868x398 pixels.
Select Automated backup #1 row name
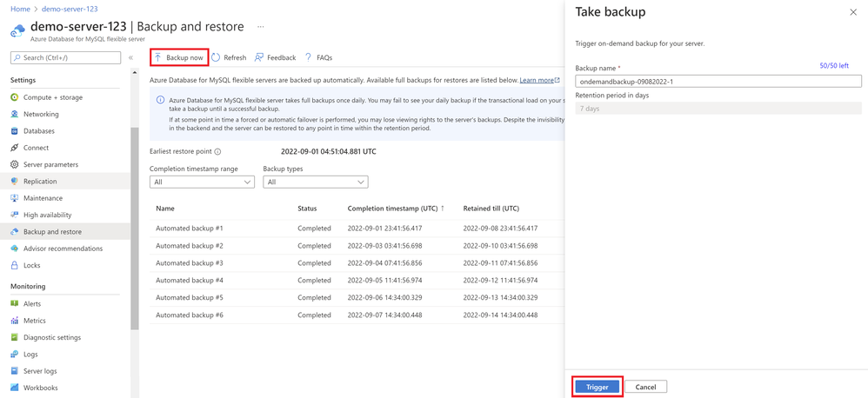(x=190, y=229)
